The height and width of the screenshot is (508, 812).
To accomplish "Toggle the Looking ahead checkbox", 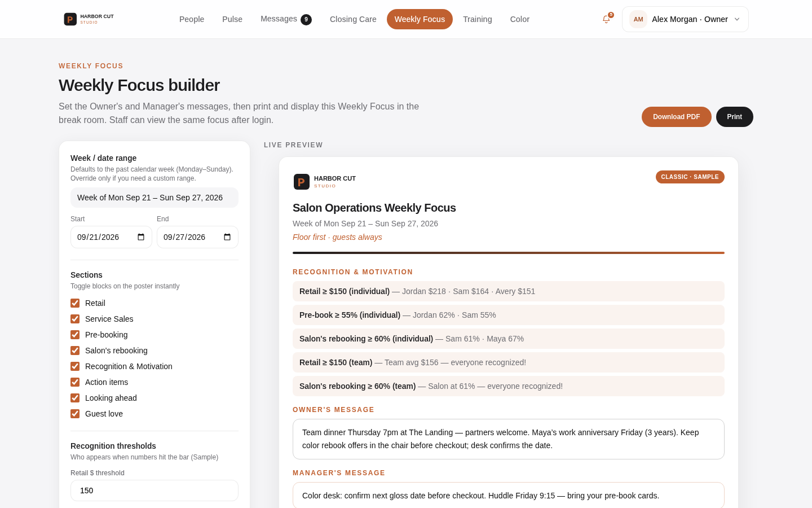I will coord(75,398).
